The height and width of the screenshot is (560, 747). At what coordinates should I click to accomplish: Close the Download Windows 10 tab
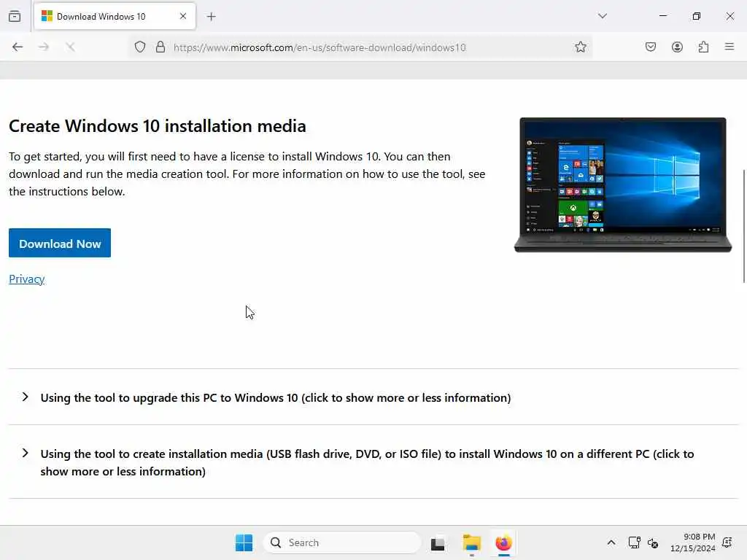183,16
